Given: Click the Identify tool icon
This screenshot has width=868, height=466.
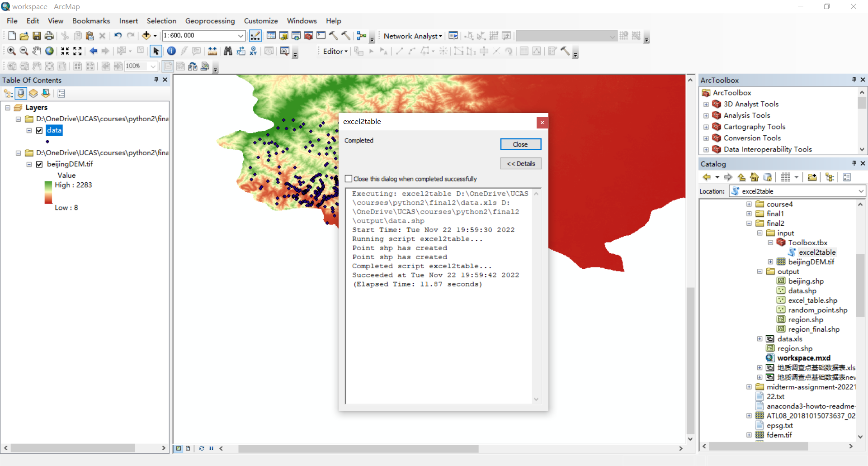Looking at the screenshot, I should pos(171,51).
